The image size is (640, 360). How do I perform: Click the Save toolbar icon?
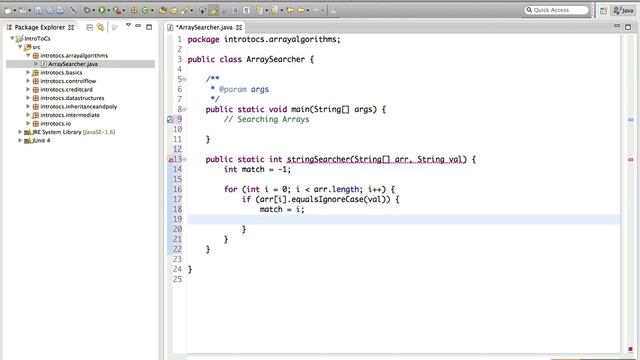pyautogui.click(x=38, y=10)
